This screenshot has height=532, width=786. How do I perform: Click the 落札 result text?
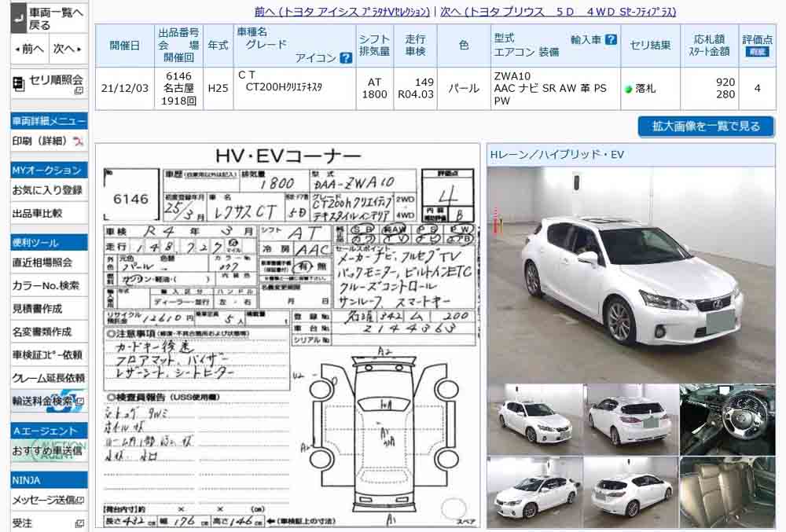645,89
